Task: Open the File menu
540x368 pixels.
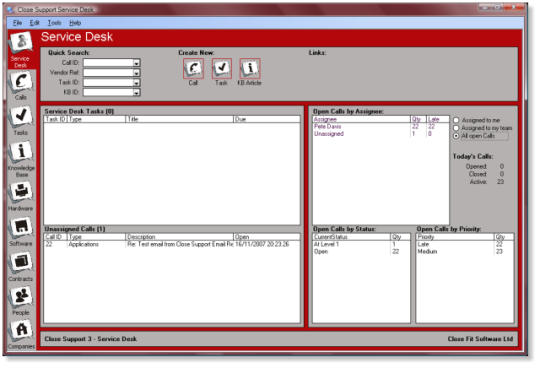Action: click(17, 23)
